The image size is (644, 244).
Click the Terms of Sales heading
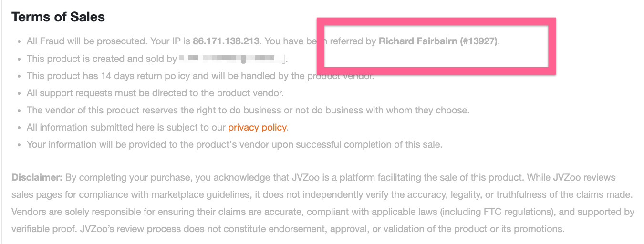58,17
